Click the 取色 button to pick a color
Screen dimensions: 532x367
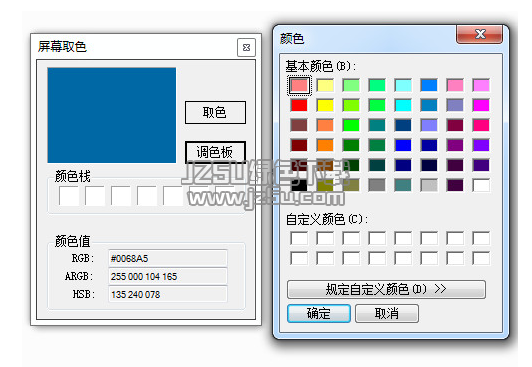[215, 112]
